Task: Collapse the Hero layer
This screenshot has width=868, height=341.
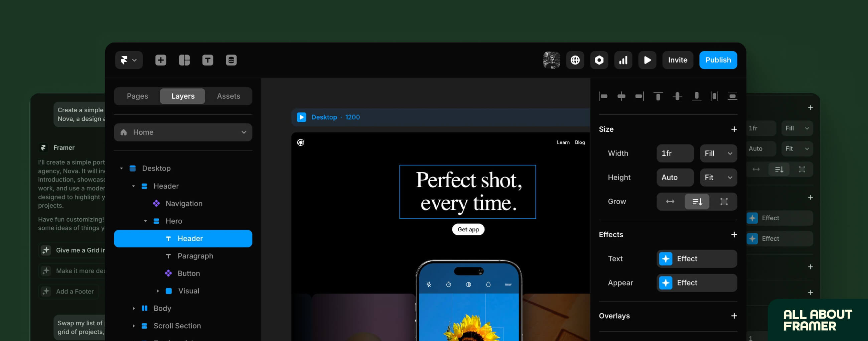Action: coord(146,221)
